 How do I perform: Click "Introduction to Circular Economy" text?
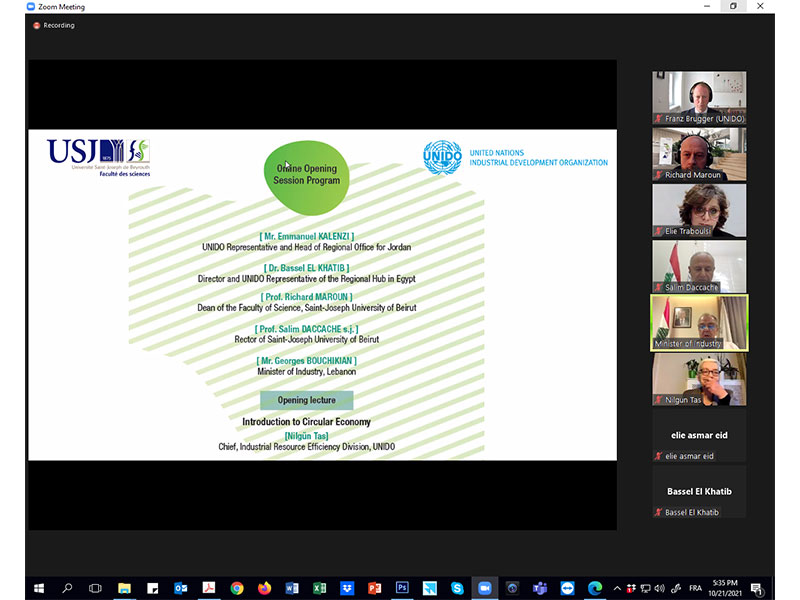(x=307, y=422)
